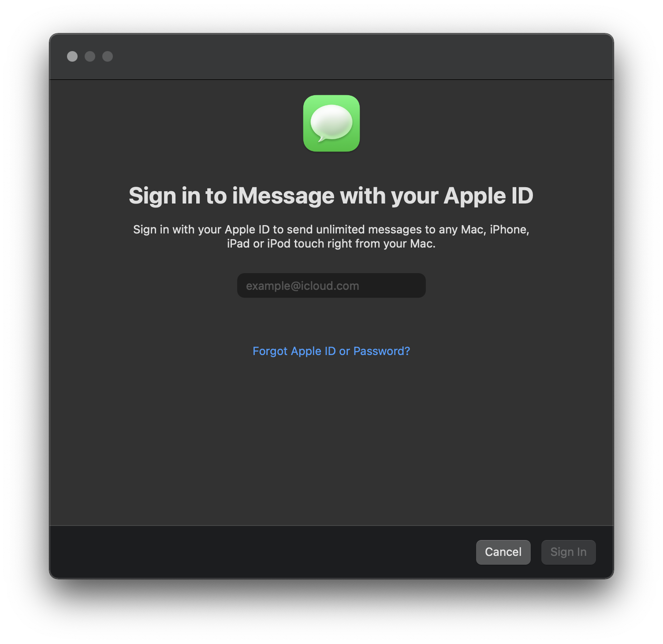The width and height of the screenshot is (663, 644).
Task: Close the window using the leftmost title bar dot
Action: (x=72, y=56)
